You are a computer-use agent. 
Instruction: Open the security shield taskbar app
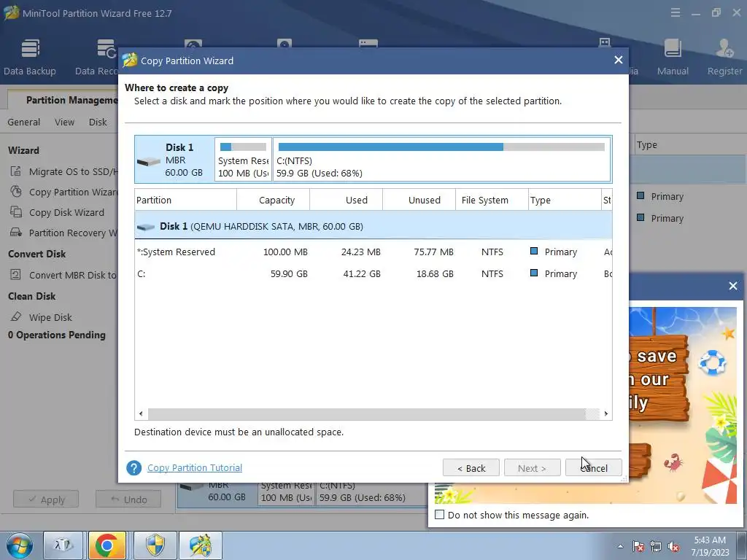(x=155, y=545)
